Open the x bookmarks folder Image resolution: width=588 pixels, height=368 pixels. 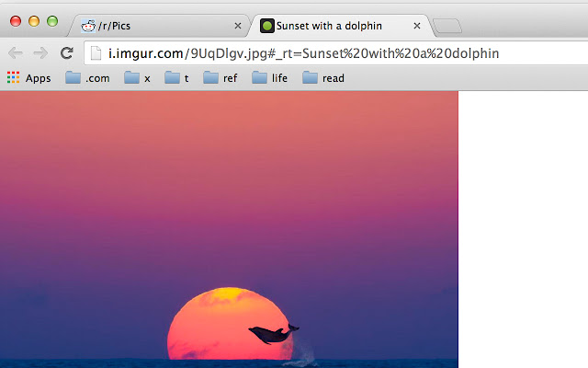[137, 77]
